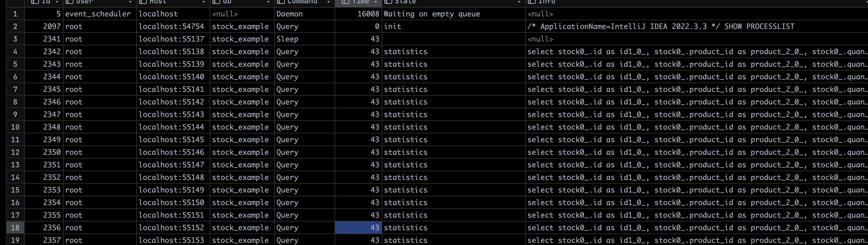868x245 pixels.
Task: Click the host cell localhost:55150
Action: pyautogui.click(x=173, y=203)
